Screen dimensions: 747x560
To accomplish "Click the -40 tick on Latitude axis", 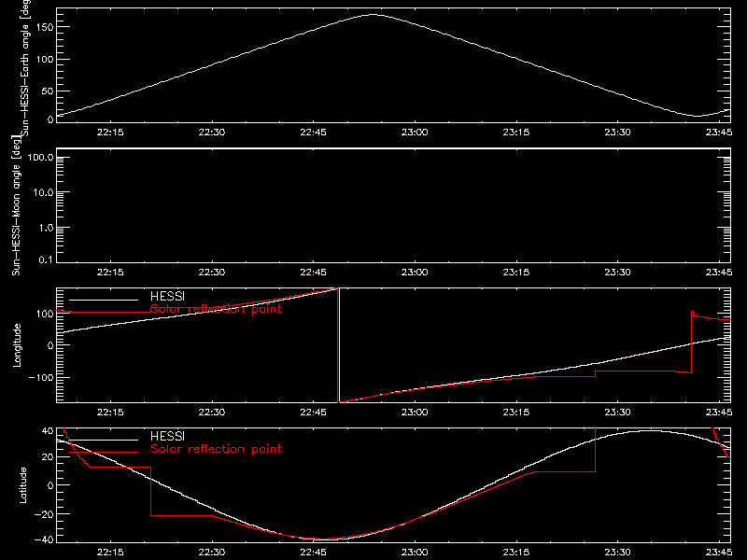I will click(44, 539).
